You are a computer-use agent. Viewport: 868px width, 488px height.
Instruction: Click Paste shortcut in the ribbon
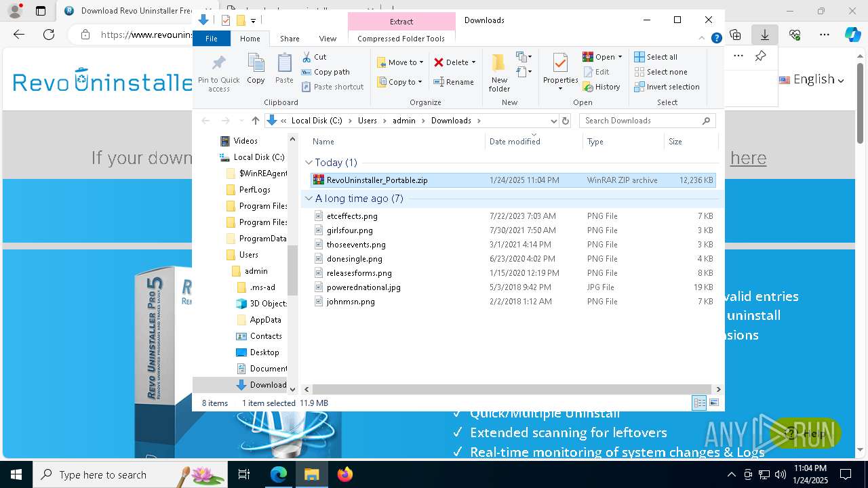332,87
